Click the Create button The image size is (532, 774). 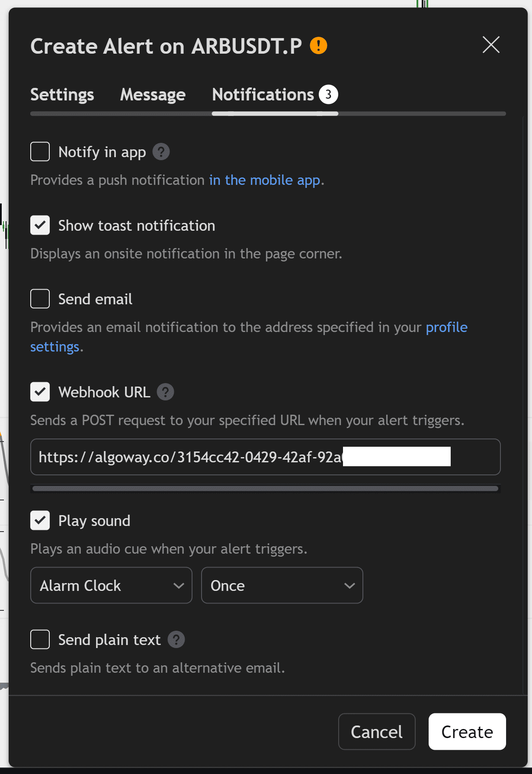click(467, 732)
